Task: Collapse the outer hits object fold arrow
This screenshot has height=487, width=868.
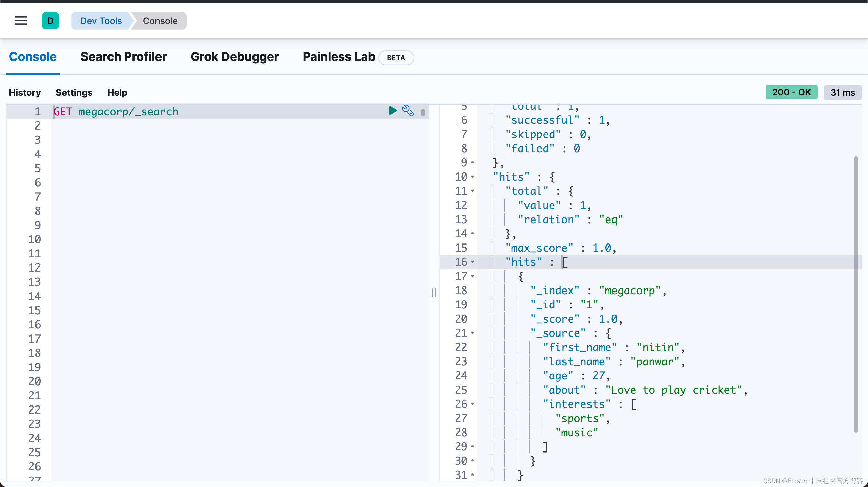Action: coord(473,177)
